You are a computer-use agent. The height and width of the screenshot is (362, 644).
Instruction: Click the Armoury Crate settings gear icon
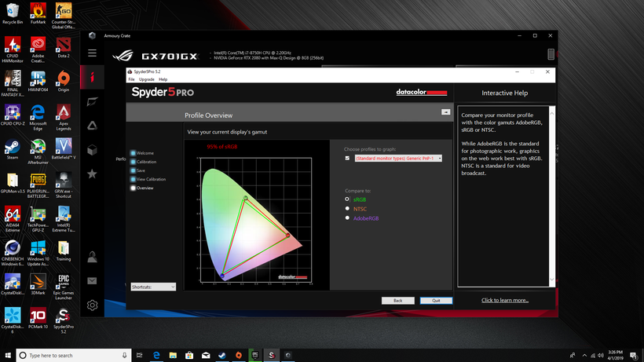tap(92, 305)
